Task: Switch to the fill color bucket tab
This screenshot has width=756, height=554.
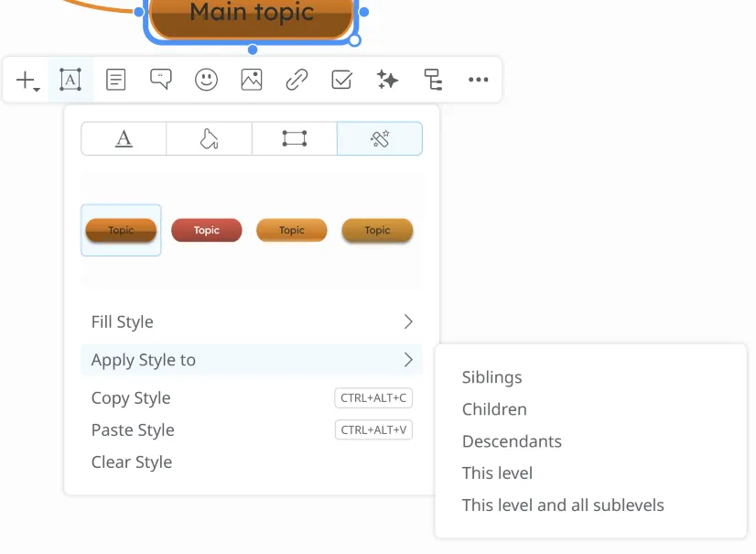Action: 209,139
